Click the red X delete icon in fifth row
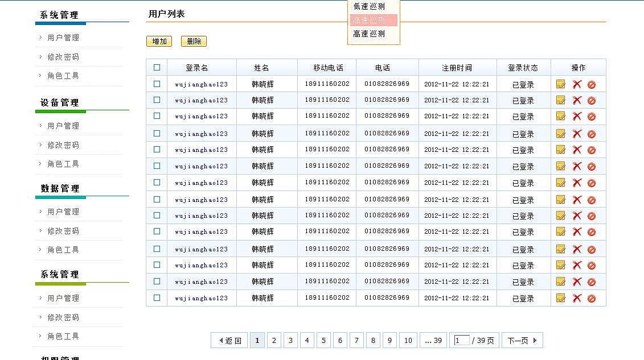 576,150
